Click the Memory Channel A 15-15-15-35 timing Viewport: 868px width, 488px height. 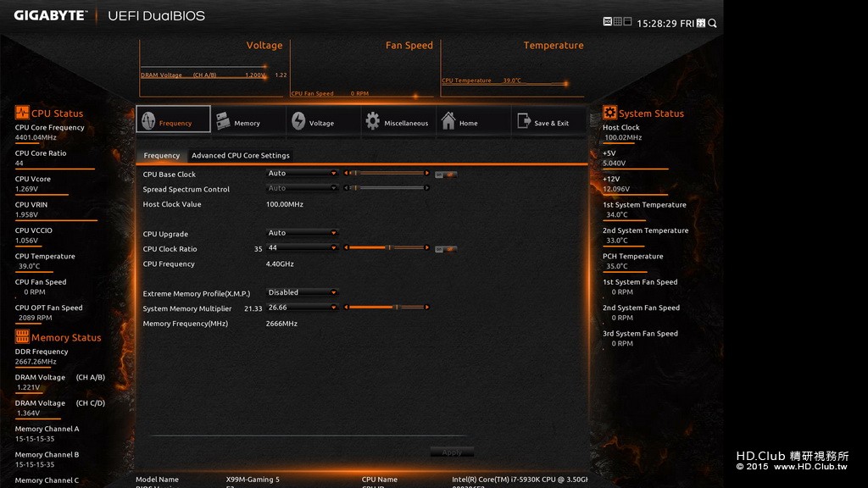[x=34, y=439]
